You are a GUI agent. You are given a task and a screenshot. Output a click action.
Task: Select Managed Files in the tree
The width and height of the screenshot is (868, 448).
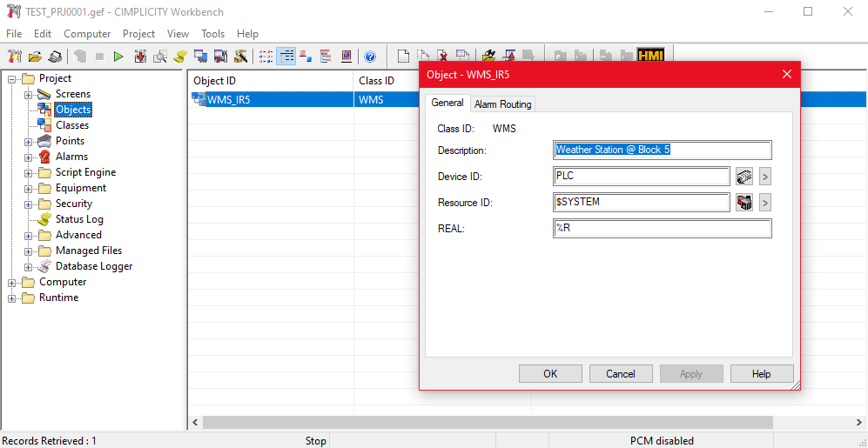89,251
